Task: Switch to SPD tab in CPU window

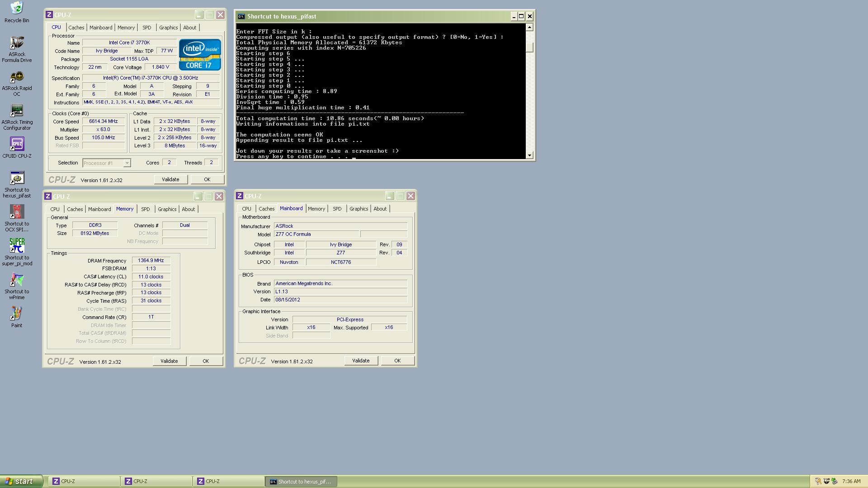Action: (146, 28)
